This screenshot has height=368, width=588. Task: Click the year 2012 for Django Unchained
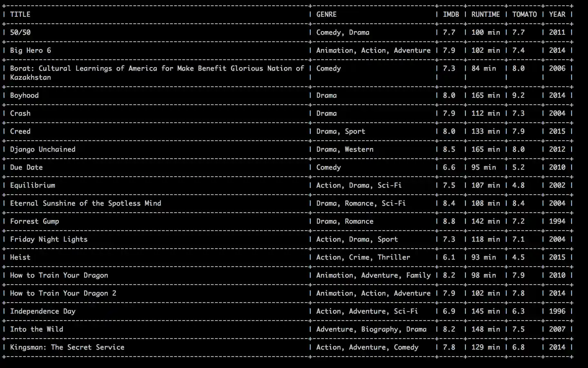click(557, 149)
